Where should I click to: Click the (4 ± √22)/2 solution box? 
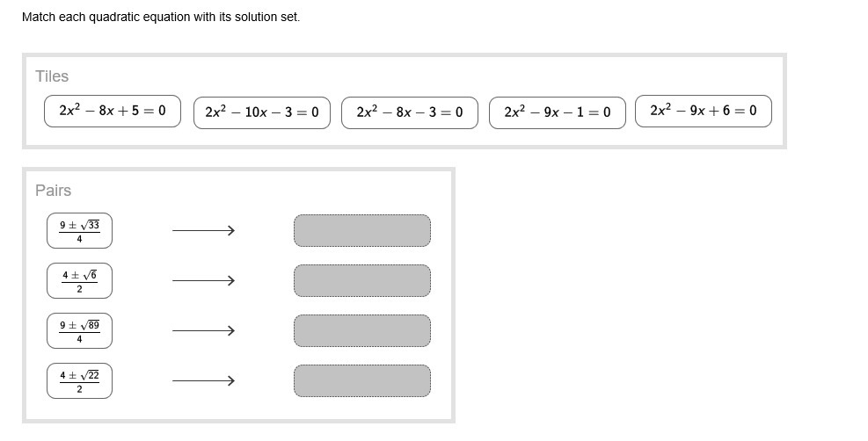click(79, 381)
